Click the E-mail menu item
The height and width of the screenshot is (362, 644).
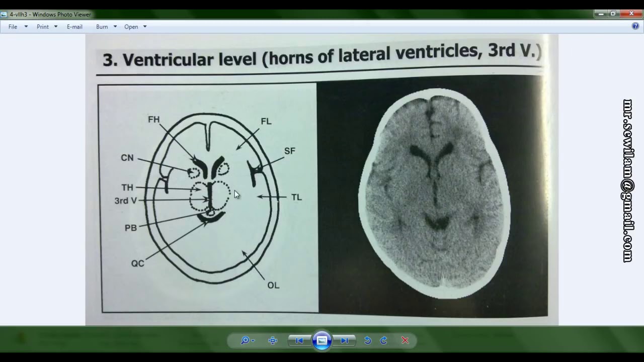pos(74,27)
